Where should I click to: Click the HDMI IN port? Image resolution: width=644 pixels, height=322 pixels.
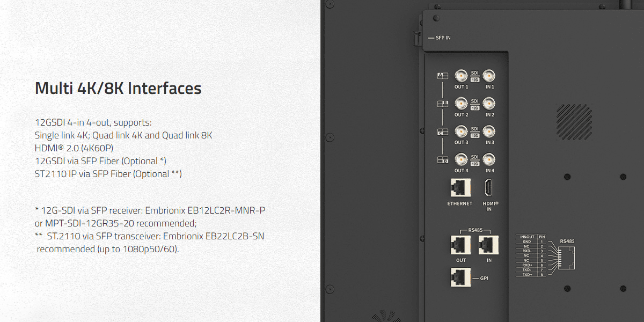pos(489,188)
